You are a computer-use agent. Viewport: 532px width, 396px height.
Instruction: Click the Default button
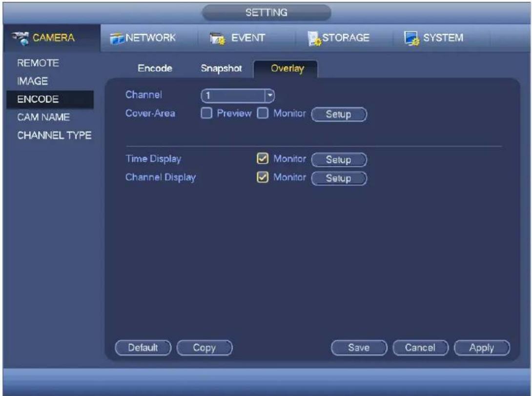[x=143, y=348]
